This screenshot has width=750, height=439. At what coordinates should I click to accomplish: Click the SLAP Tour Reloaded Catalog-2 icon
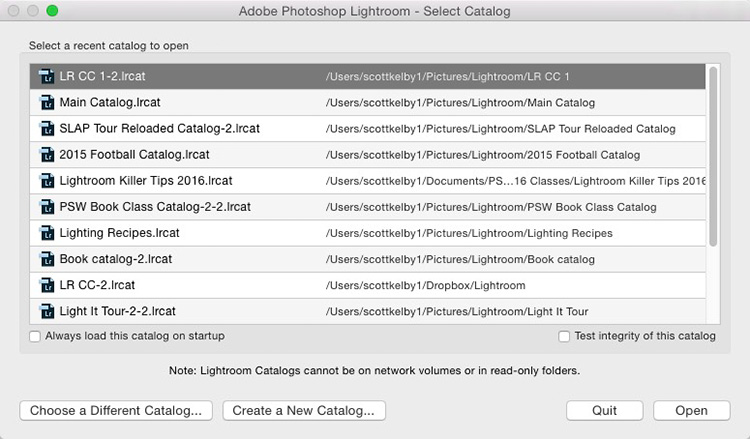[x=47, y=129]
